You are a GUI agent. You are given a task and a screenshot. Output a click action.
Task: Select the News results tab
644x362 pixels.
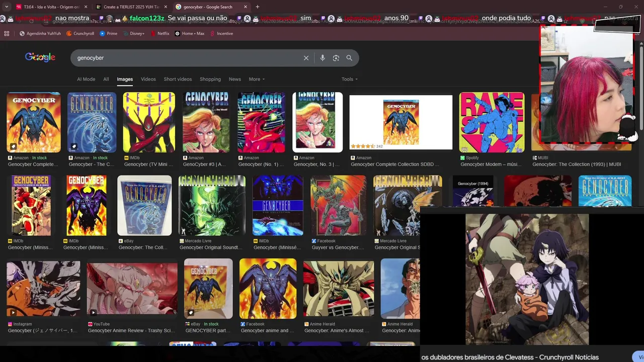click(235, 79)
